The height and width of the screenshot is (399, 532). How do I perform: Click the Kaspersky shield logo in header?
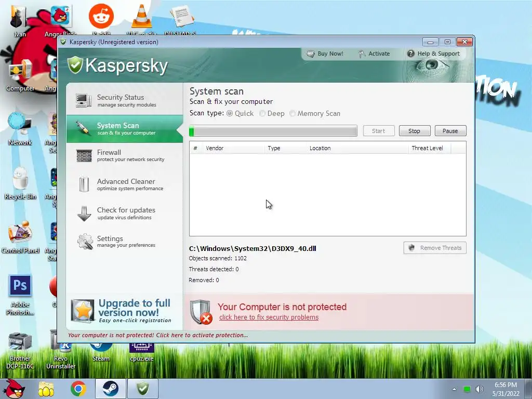pyautogui.click(x=75, y=65)
